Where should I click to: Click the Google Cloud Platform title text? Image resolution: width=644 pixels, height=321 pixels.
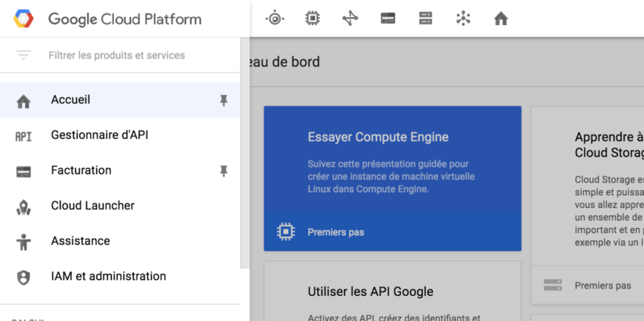125,19
